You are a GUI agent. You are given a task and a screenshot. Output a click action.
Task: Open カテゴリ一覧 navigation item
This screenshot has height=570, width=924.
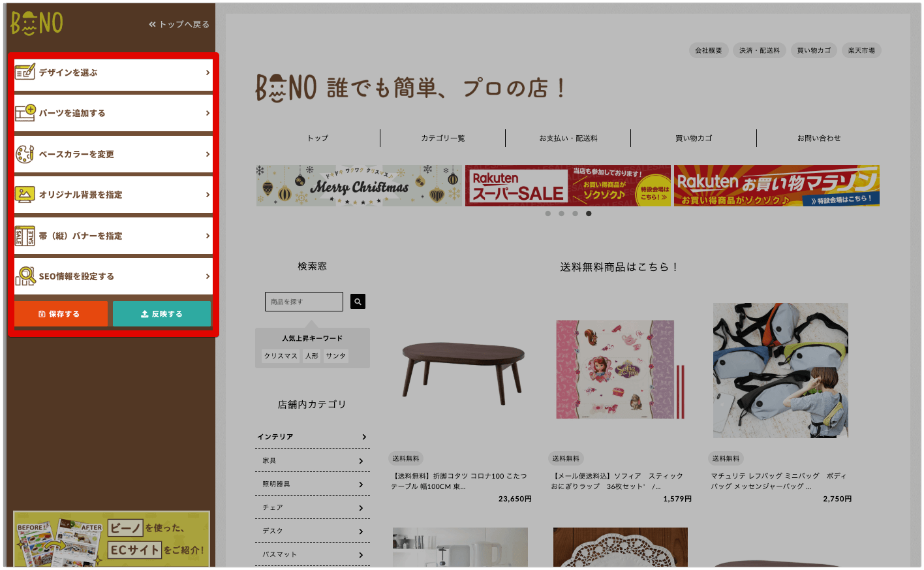pyautogui.click(x=442, y=138)
